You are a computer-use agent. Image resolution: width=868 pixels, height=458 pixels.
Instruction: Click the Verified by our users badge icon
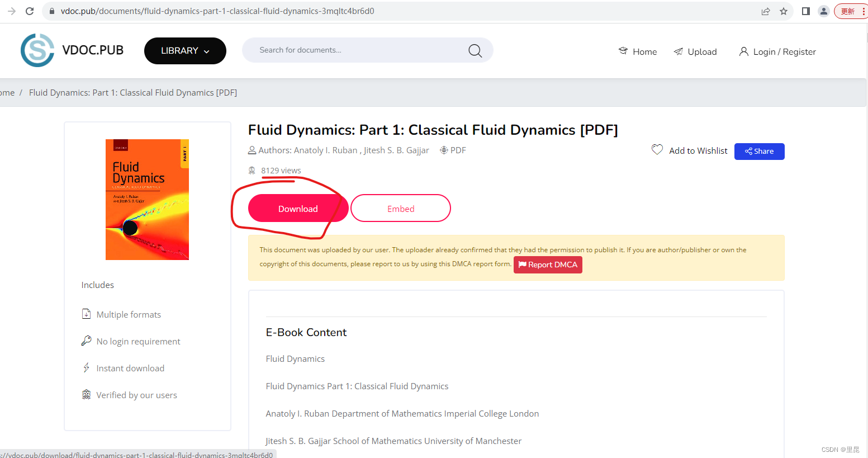pyautogui.click(x=86, y=394)
